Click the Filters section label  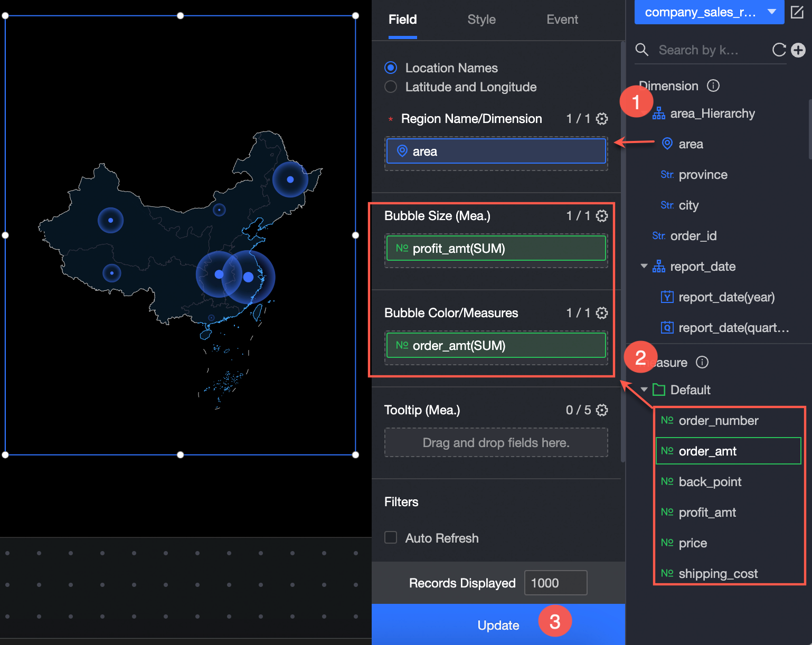pyautogui.click(x=401, y=502)
